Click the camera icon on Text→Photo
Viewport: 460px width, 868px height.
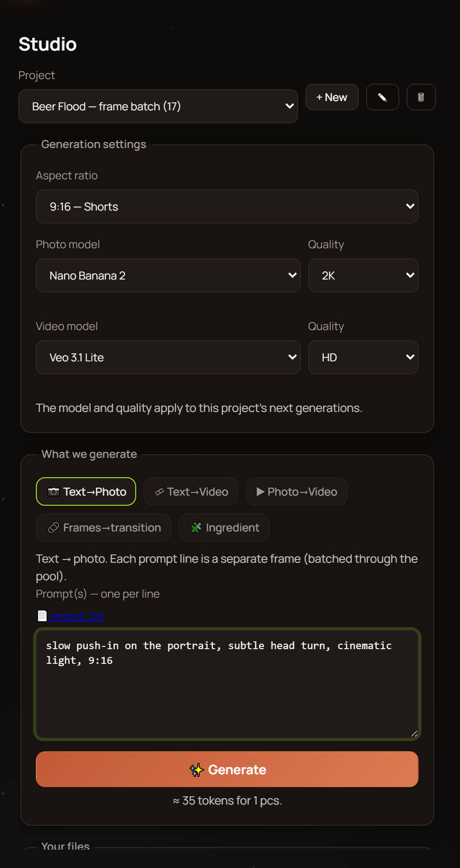click(53, 492)
